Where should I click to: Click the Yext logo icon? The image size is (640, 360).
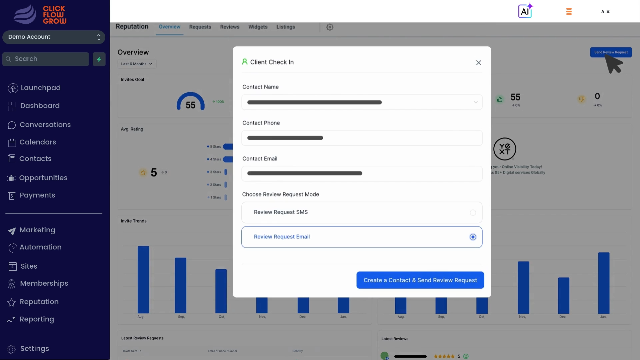(x=504, y=149)
